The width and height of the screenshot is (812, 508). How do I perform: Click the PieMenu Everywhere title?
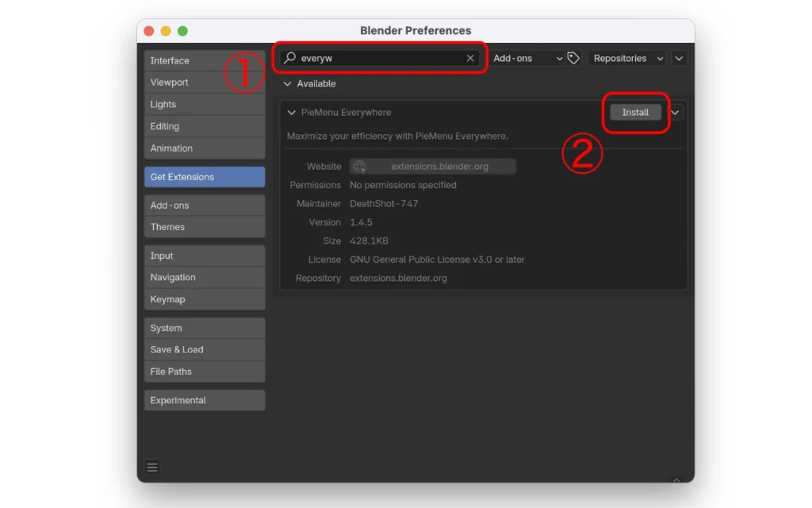[x=346, y=113]
